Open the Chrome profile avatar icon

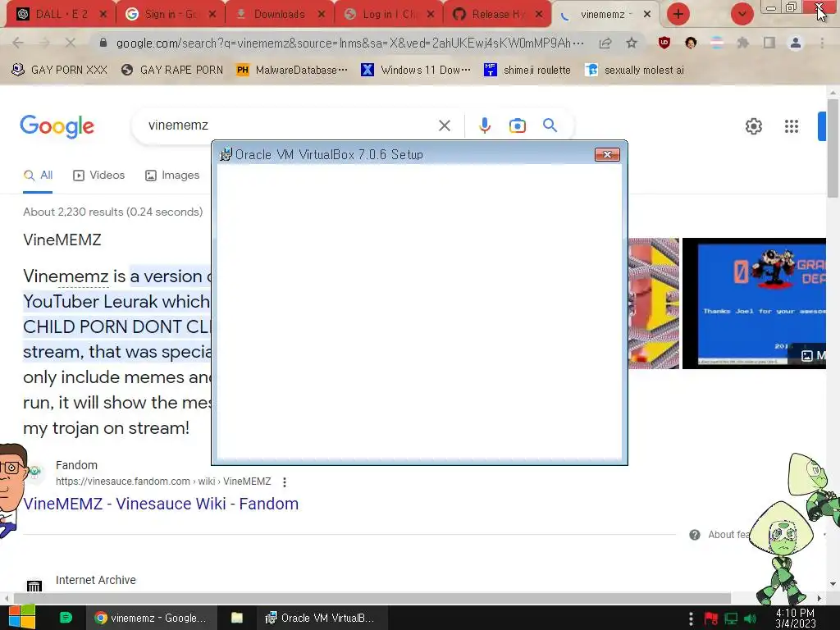(796, 43)
